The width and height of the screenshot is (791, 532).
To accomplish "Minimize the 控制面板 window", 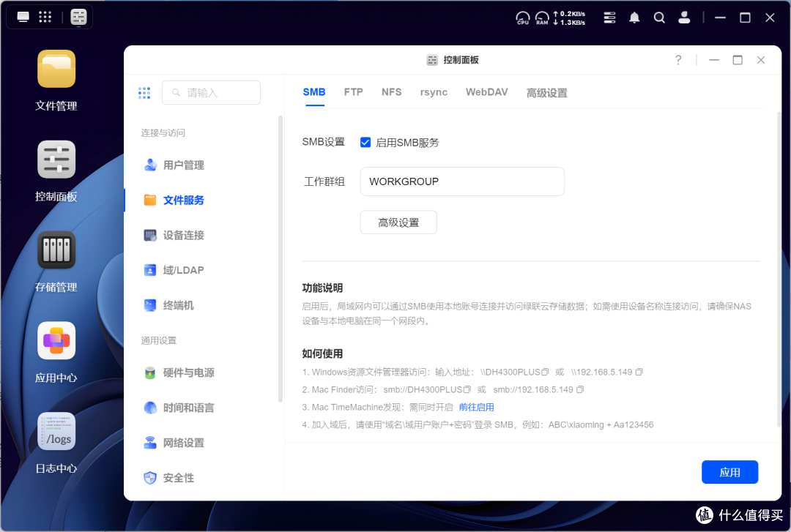I will 714,60.
